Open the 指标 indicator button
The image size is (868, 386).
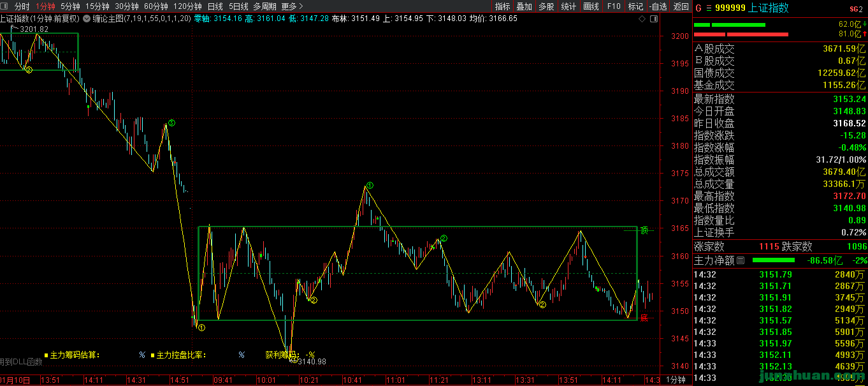tap(503, 6)
